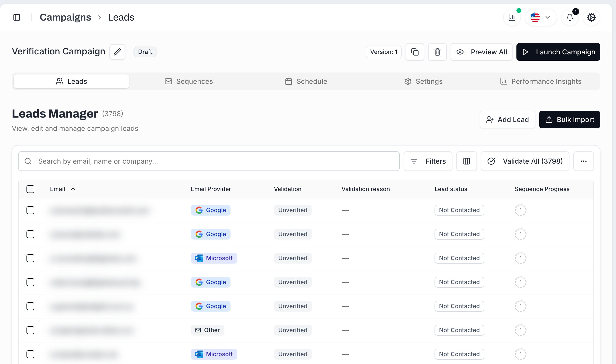
Task: Toggle the sidebar panel icon
Action: (17, 17)
